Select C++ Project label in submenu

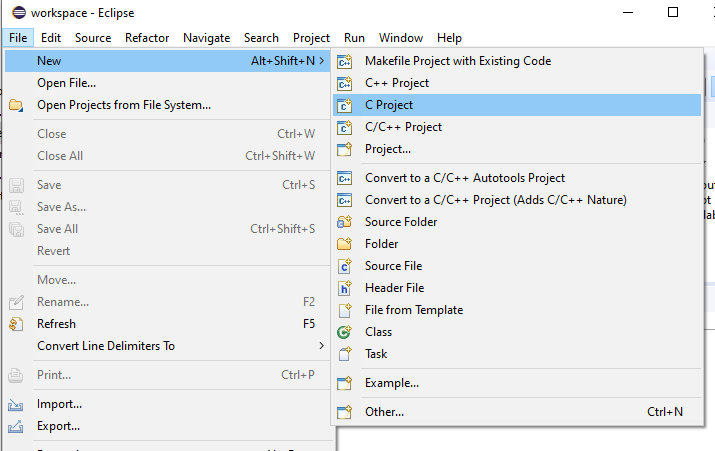[397, 83]
